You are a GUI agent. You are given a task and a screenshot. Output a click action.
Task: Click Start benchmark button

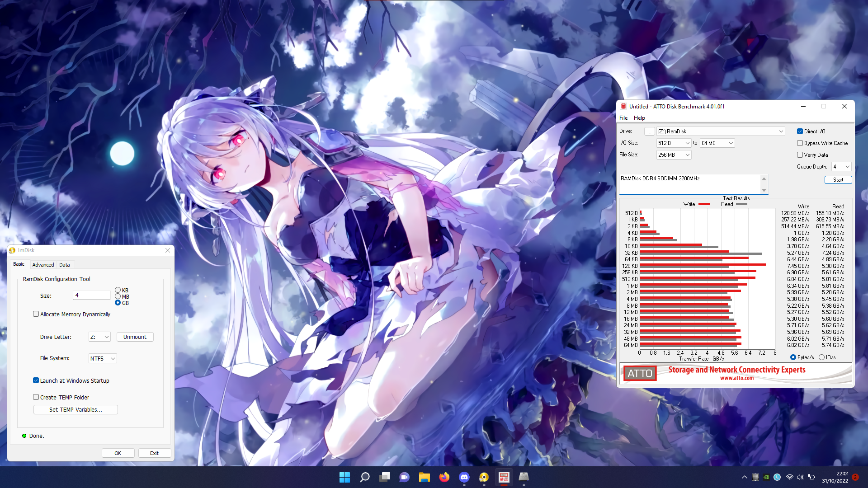(x=838, y=180)
